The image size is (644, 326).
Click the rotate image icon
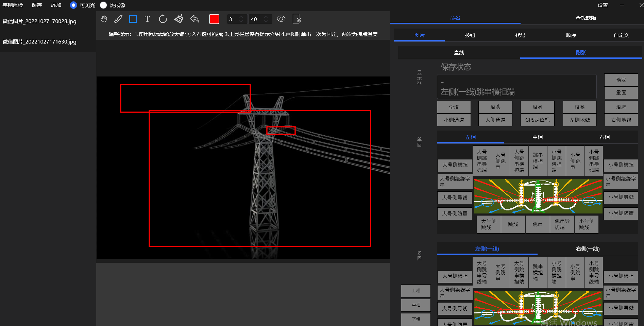[x=163, y=19]
